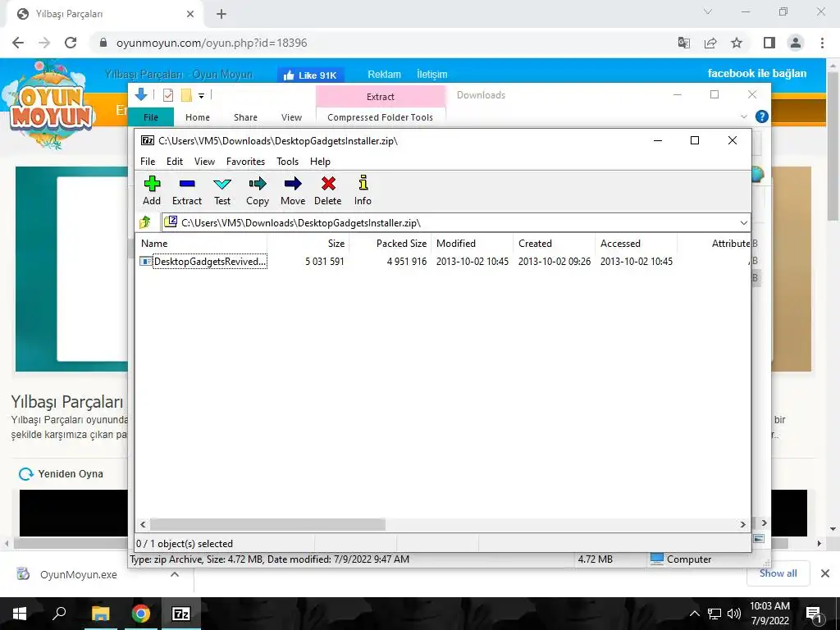
Task: Click facebook ile bağlan link
Action: click(x=757, y=73)
